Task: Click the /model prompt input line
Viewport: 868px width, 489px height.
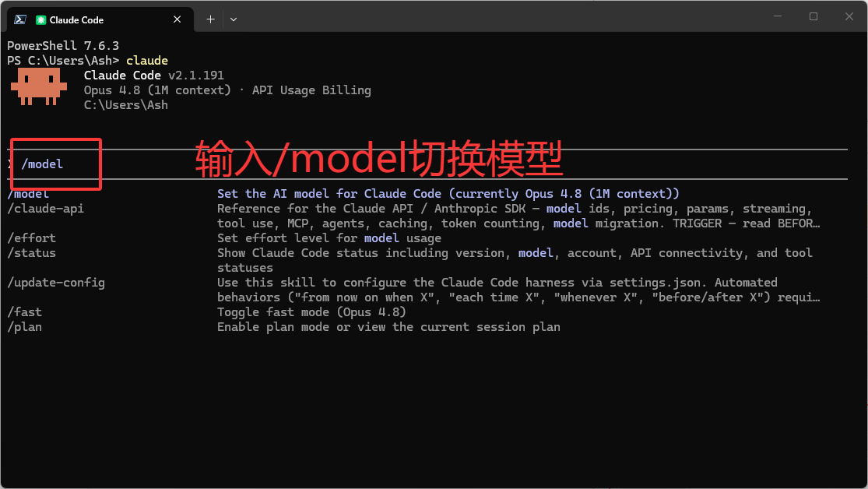Action: 427,164
